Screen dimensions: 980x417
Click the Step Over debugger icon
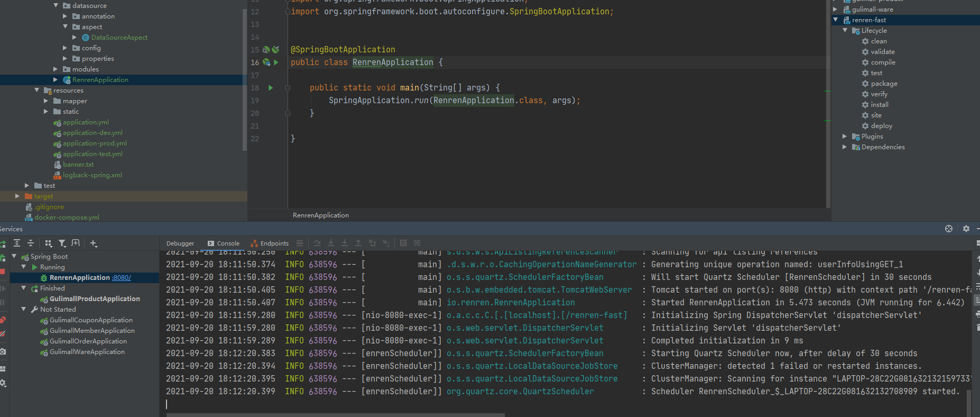click(x=317, y=243)
